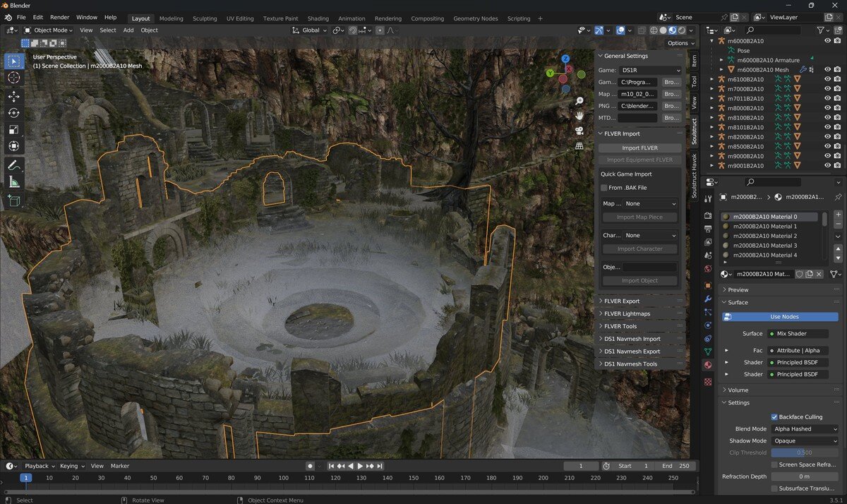Switch to rendered viewport shading
Viewport: 847px width, 504px height.
point(682,30)
